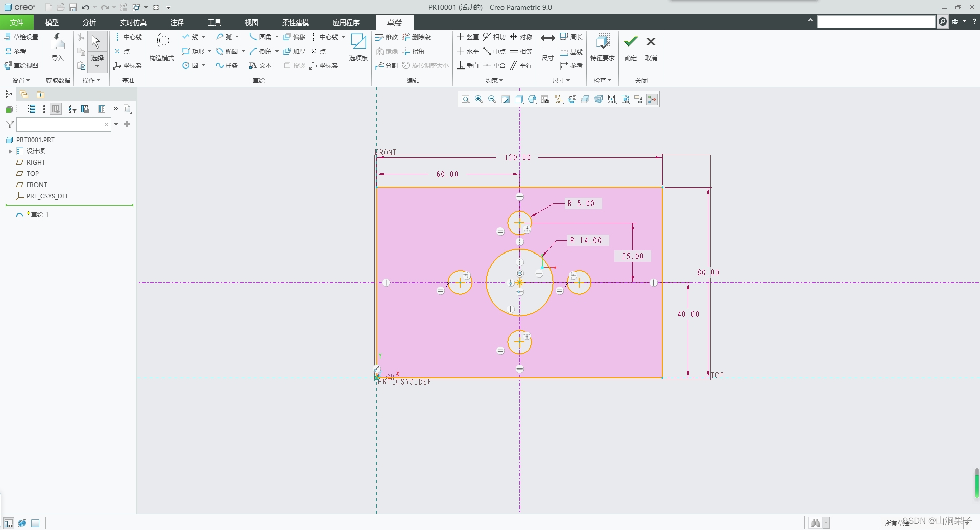980x530 pixels.
Task: Open the 文件 file menu
Action: [17, 22]
